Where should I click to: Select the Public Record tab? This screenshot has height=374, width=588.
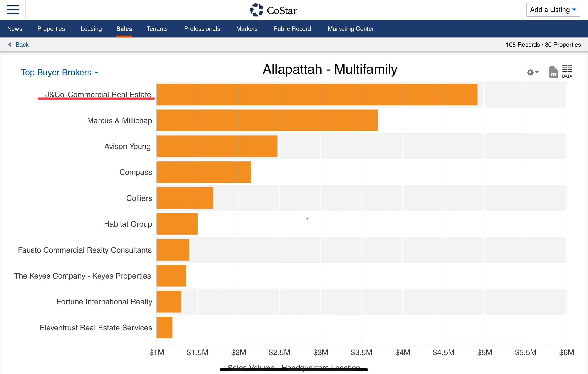point(292,29)
